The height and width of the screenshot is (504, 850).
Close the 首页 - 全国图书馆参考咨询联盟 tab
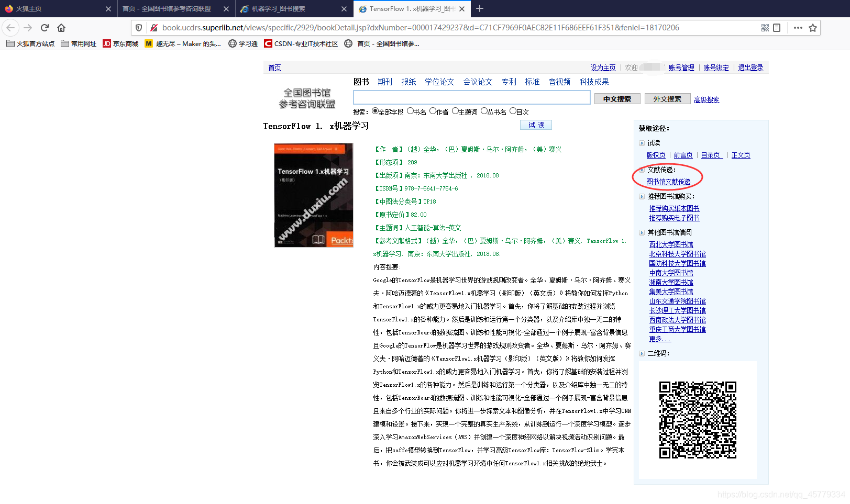[226, 9]
